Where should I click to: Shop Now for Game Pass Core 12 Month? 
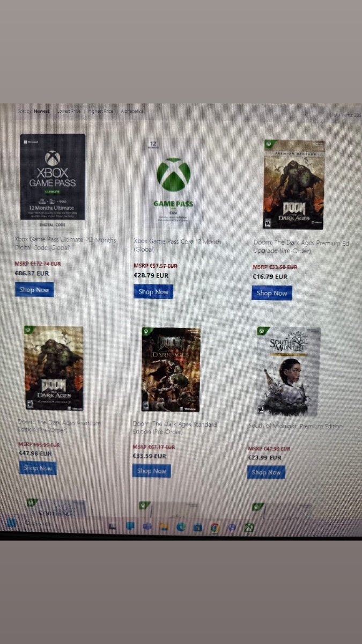(153, 292)
